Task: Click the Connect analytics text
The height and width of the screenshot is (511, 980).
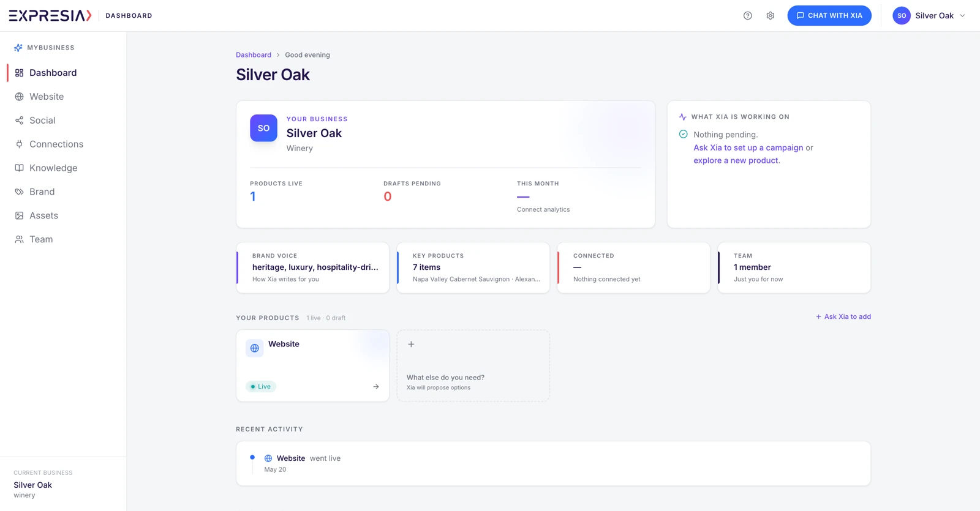Action: pos(543,210)
